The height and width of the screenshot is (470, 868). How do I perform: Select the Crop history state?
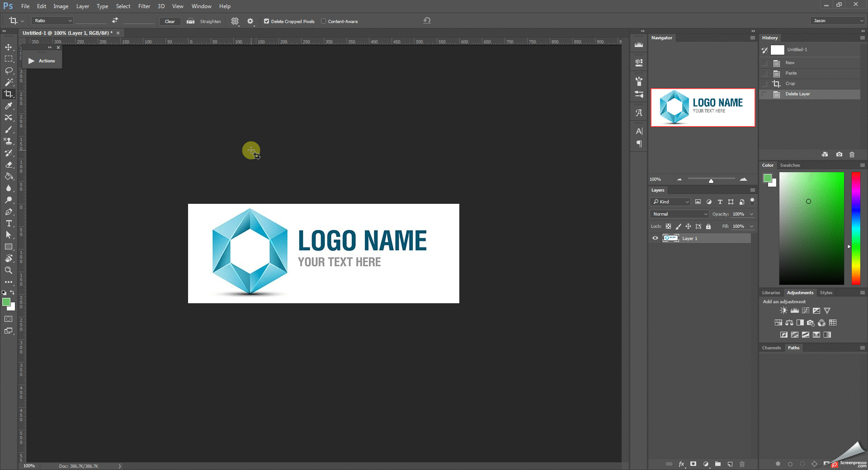789,84
